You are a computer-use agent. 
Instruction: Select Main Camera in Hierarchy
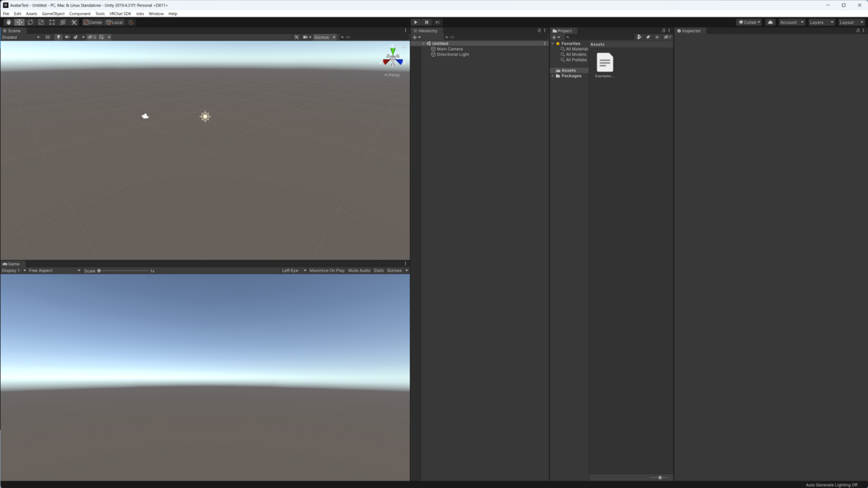(450, 49)
